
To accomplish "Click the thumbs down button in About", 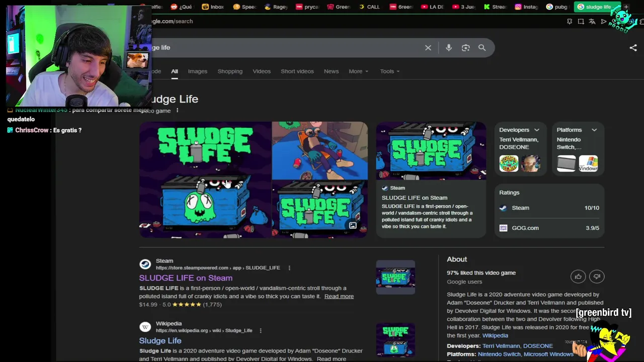I will (x=597, y=277).
